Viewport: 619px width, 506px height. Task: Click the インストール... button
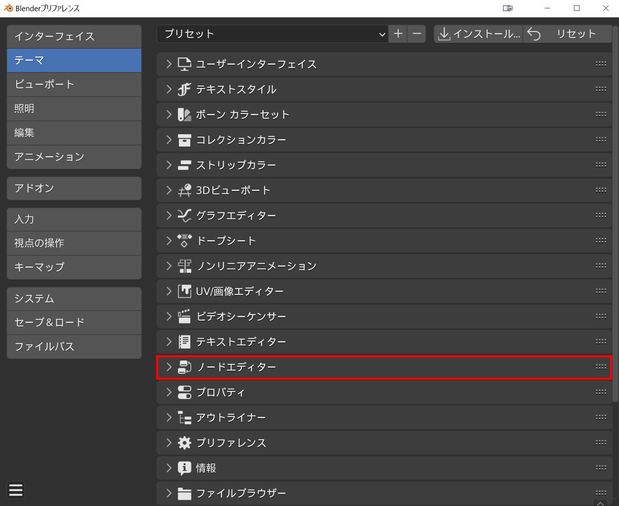(x=479, y=34)
